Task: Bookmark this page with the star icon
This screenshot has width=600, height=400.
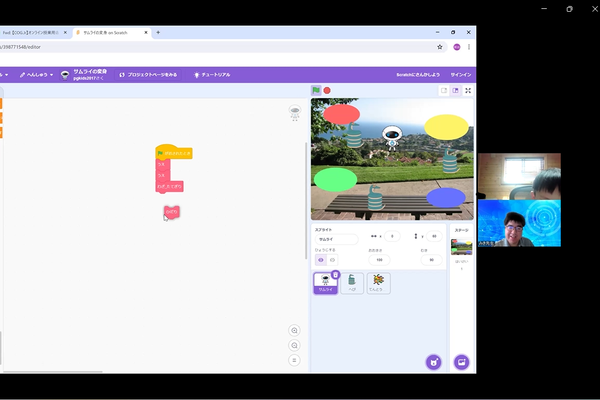Action: click(440, 47)
